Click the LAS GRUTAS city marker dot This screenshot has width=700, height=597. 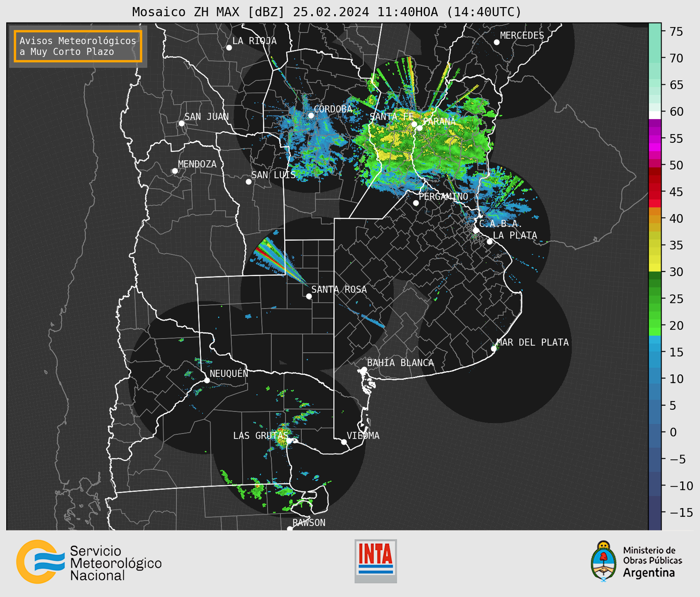coord(289,441)
